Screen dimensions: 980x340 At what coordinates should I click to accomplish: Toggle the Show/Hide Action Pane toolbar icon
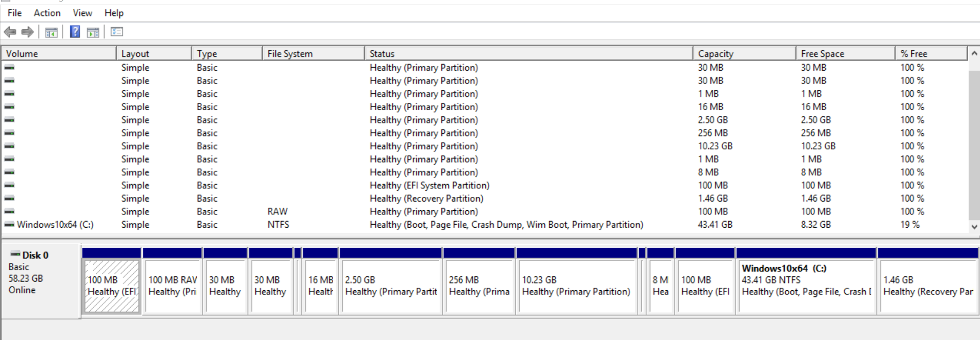click(93, 32)
